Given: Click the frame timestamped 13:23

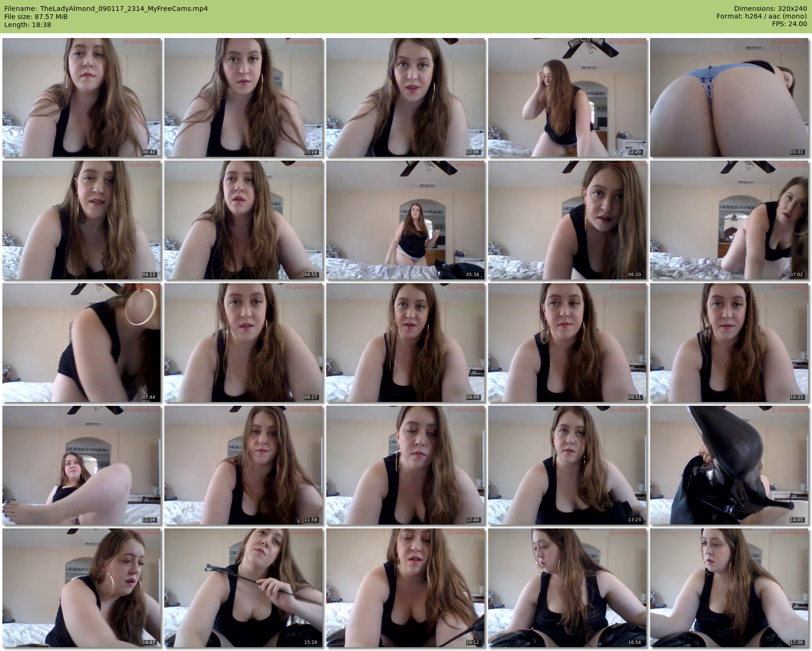Looking at the screenshot, I should pos(567,465).
